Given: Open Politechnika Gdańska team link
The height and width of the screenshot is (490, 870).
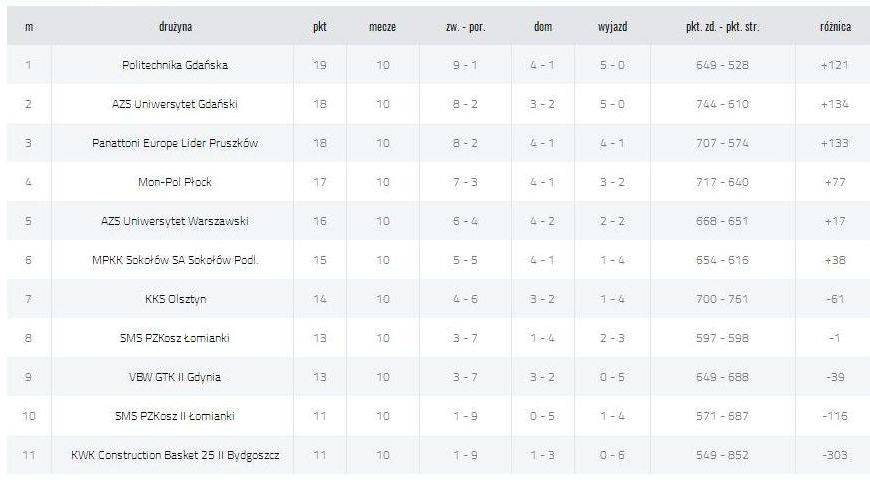Looking at the screenshot, I should point(175,65).
